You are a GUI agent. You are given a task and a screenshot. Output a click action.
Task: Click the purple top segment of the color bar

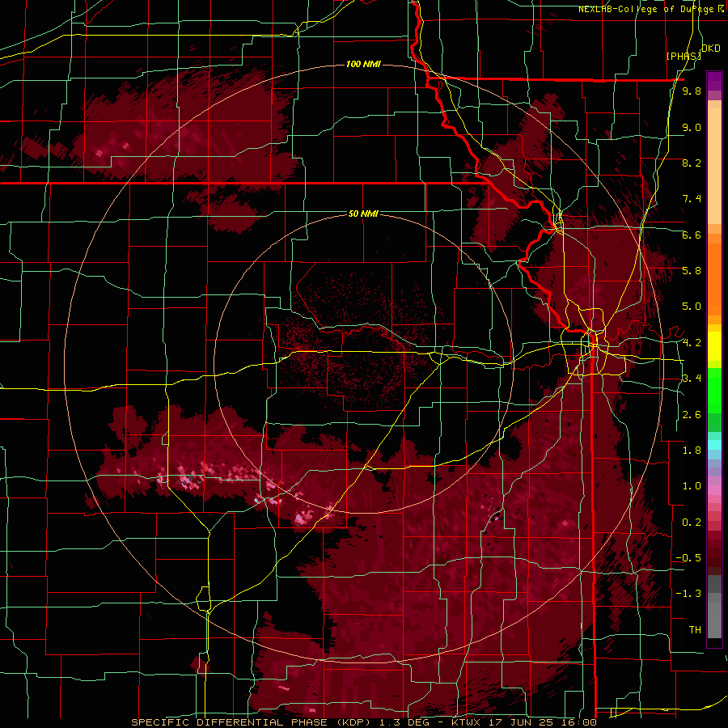point(714,81)
